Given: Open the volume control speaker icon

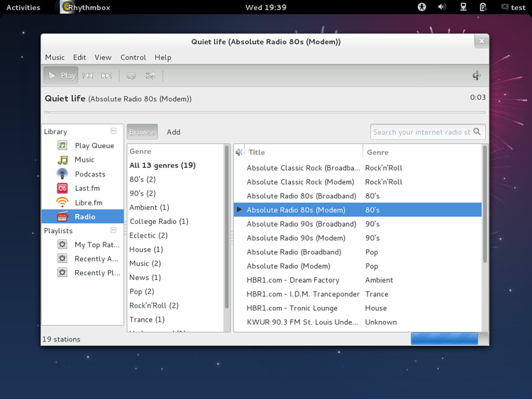Looking at the screenshot, I should coord(477,76).
